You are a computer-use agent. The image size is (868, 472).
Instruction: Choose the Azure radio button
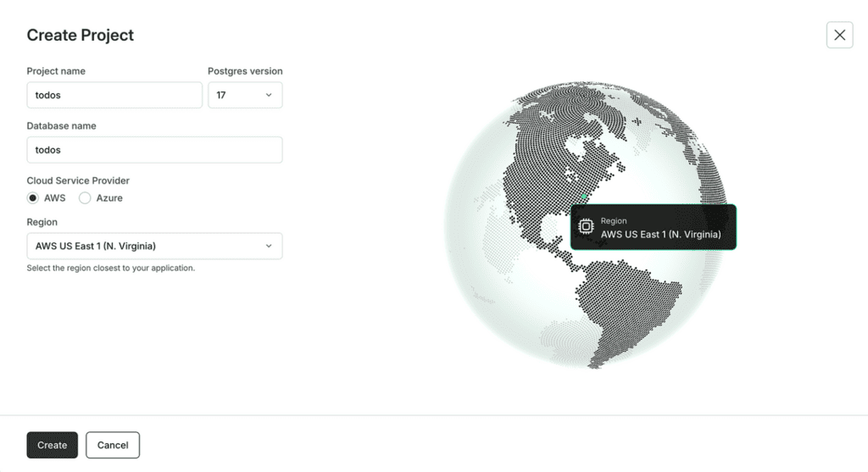click(85, 197)
